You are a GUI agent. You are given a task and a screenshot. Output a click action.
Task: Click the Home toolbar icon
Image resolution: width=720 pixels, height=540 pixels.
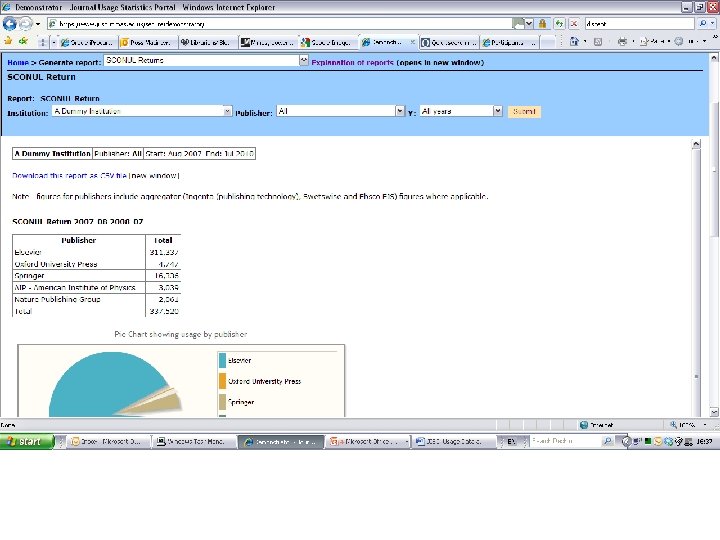(x=574, y=42)
